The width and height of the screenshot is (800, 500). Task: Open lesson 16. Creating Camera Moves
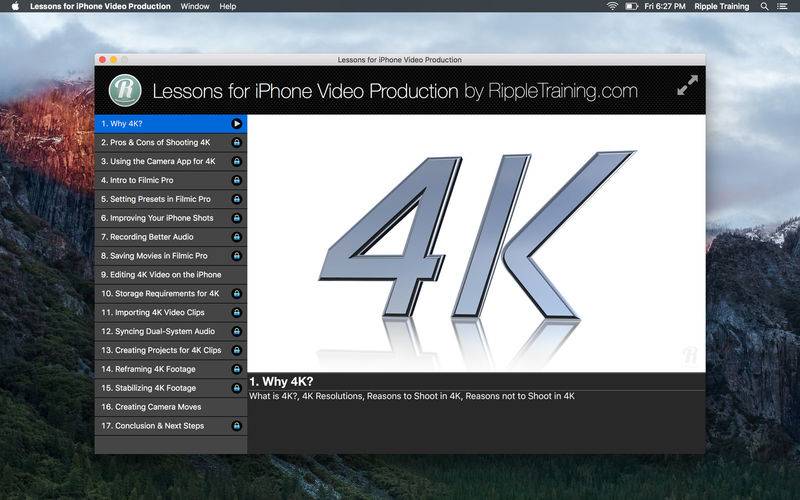tap(170, 407)
